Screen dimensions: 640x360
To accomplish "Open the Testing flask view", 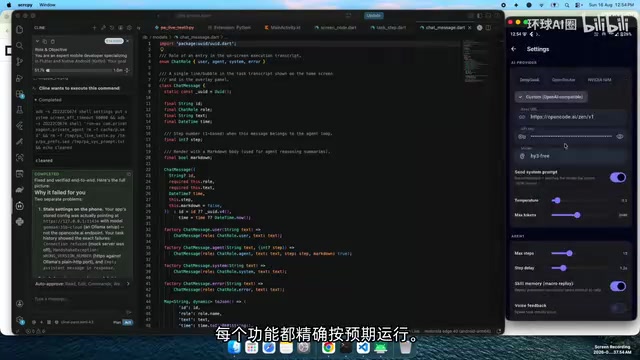I will 20,110.
